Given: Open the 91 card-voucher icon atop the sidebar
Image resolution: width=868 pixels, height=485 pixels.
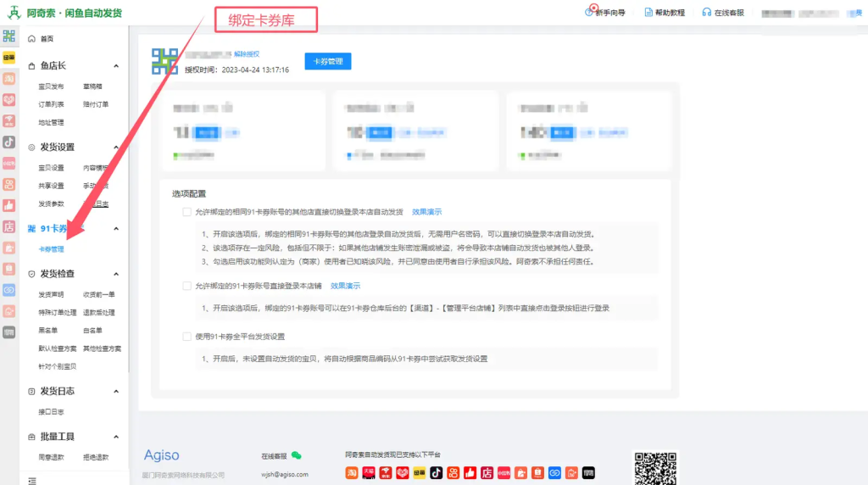Looking at the screenshot, I should (x=8, y=36).
